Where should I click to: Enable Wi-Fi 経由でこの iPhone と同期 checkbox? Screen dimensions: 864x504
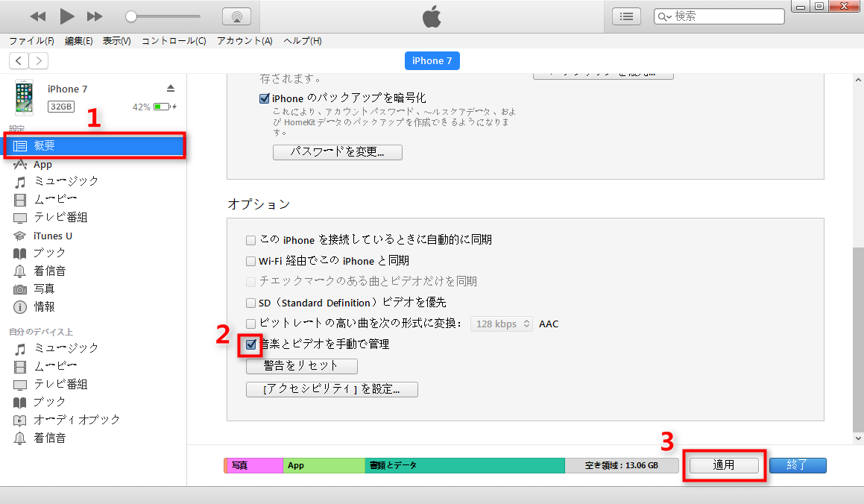(x=251, y=261)
